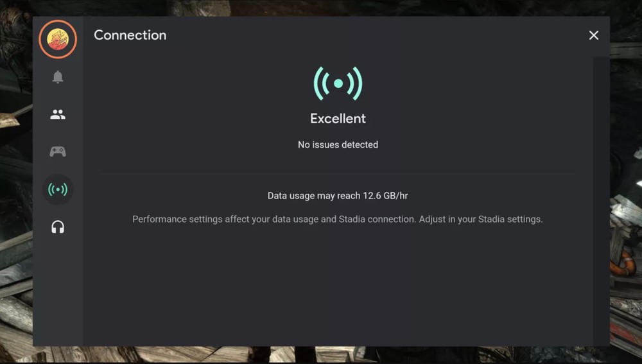Screen dimensions: 642x364
Task: Click the "No issues detected" message
Action: pyautogui.click(x=338, y=145)
